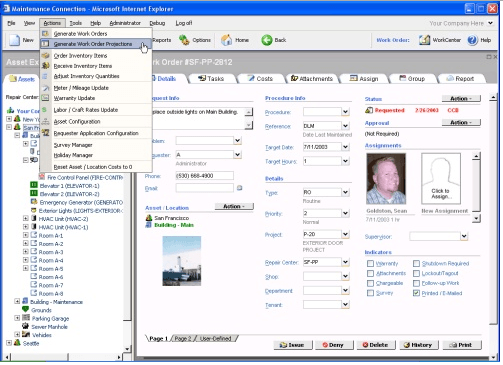The image size is (503, 365).
Task: Open the Status Action button
Action: click(x=461, y=99)
